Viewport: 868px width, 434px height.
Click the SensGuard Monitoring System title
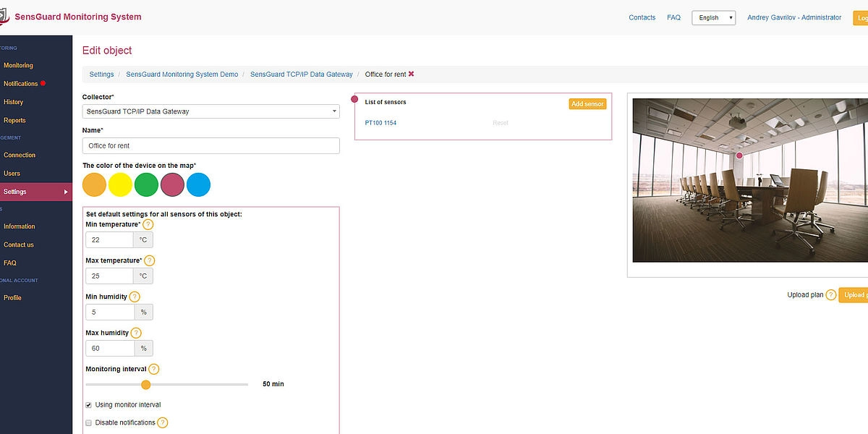(78, 17)
